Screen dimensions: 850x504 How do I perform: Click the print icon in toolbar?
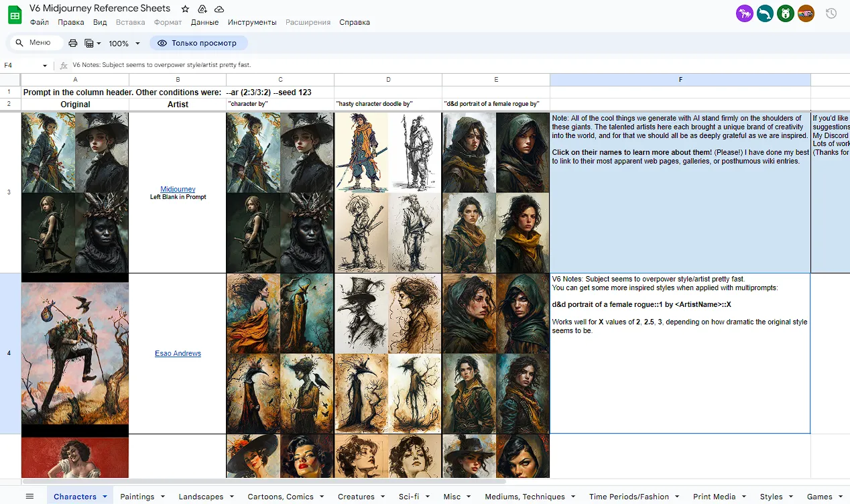click(x=73, y=44)
